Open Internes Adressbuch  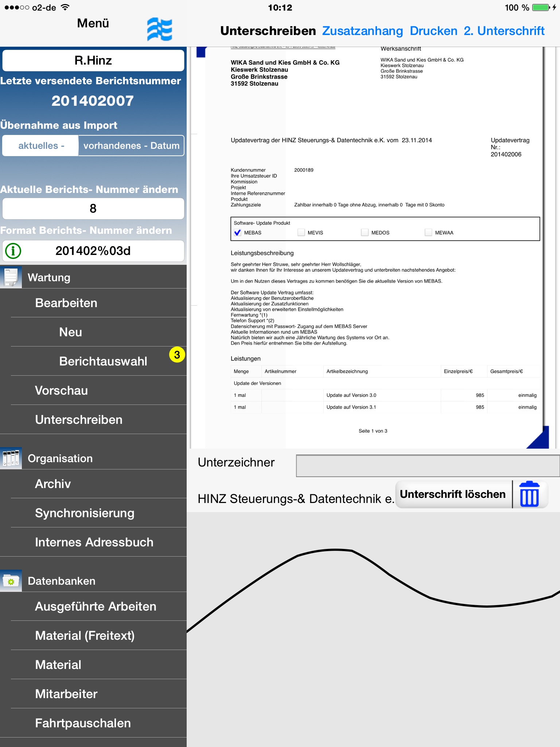point(93,542)
